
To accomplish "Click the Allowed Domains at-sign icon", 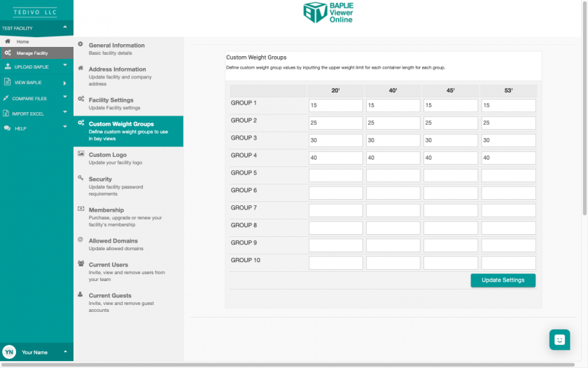I will 80,240.
